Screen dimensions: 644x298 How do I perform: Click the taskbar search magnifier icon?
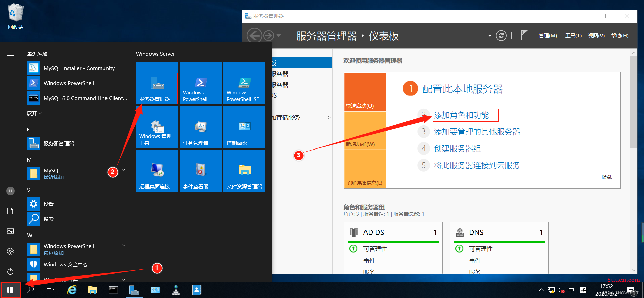click(30, 290)
